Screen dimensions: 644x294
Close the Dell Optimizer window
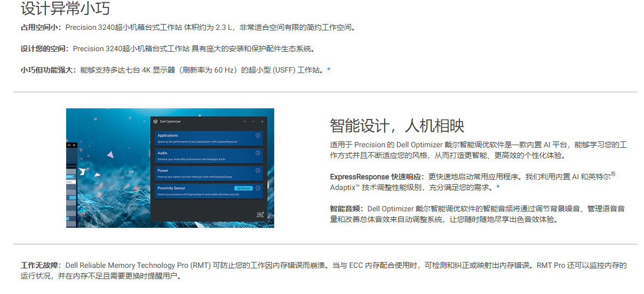pyautogui.click(x=262, y=122)
